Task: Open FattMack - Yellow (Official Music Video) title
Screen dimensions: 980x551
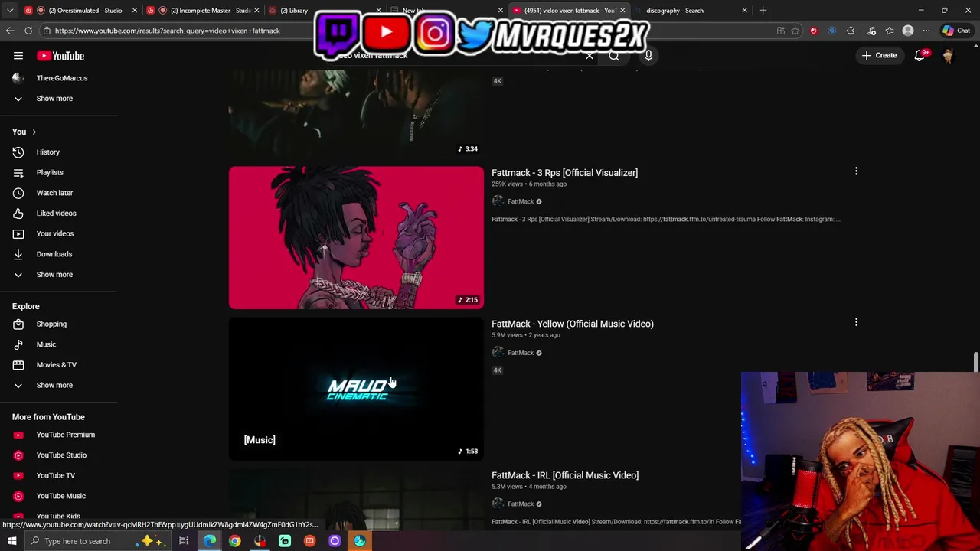Action: [573, 324]
